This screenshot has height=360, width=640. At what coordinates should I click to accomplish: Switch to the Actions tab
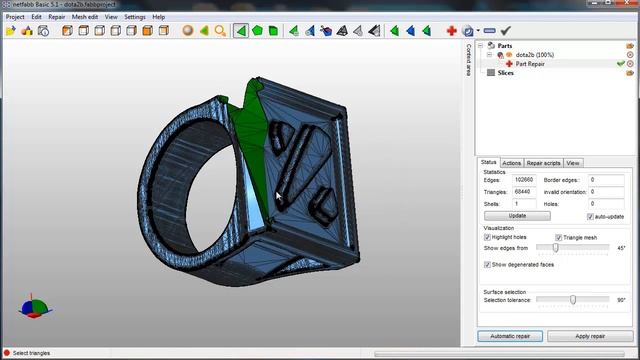coord(511,163)
